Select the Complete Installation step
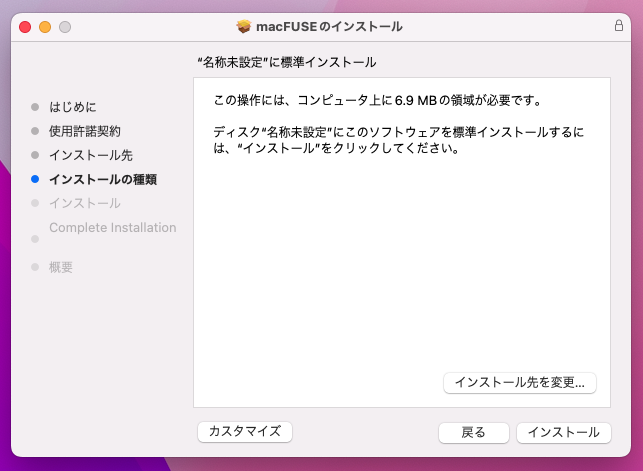The height and width of the screenshot is (471, 643). click(112, 228)
